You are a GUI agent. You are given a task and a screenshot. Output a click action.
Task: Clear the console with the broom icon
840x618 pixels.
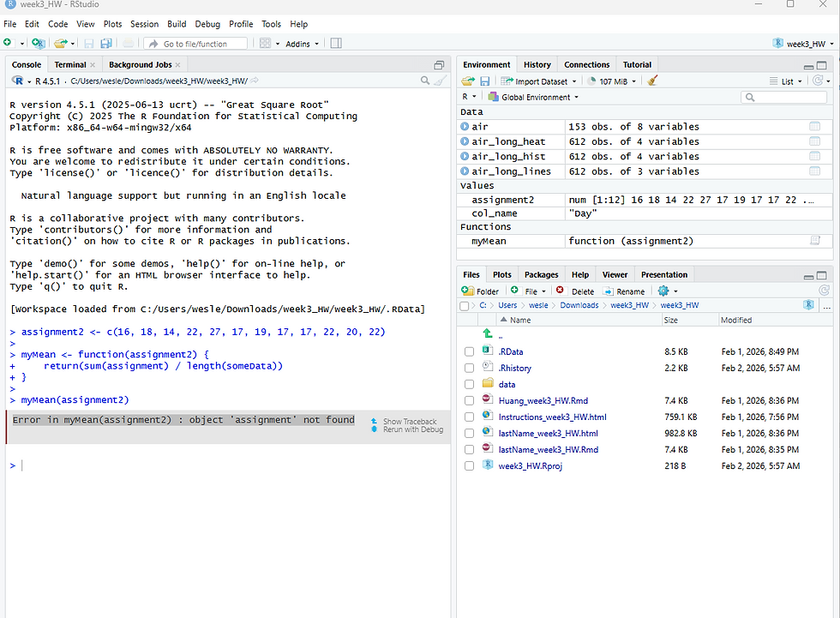(441, 81)
